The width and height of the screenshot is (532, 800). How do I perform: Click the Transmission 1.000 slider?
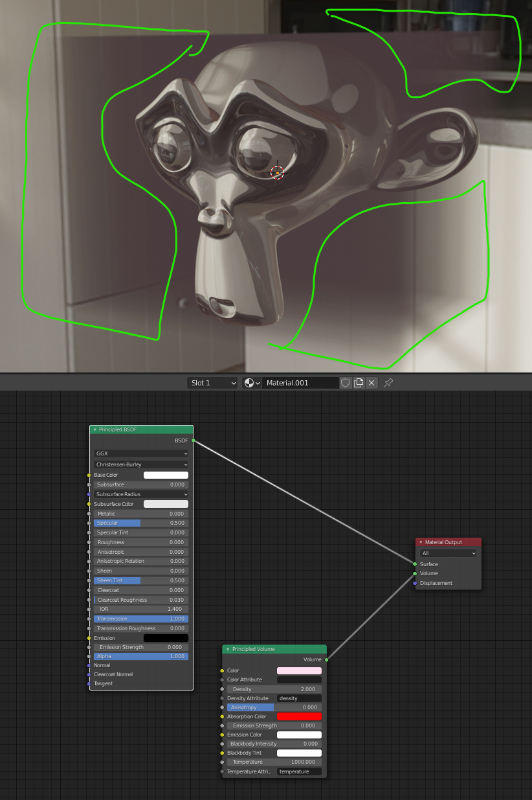(141, 619)
